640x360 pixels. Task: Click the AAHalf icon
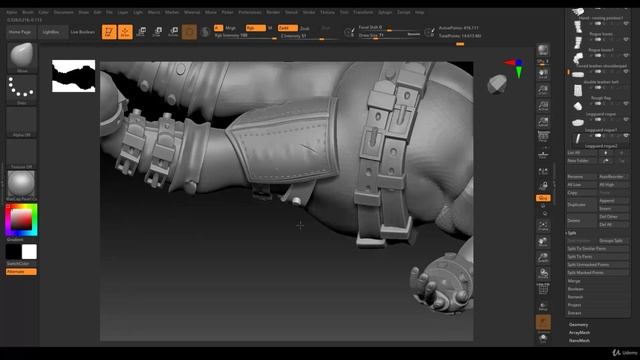pos(543,122)
